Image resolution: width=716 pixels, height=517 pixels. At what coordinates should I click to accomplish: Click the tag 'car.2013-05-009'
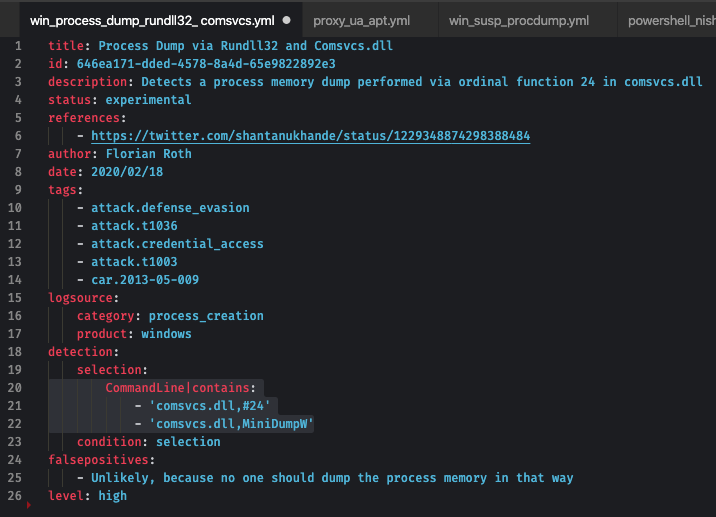tap(145, 280)
